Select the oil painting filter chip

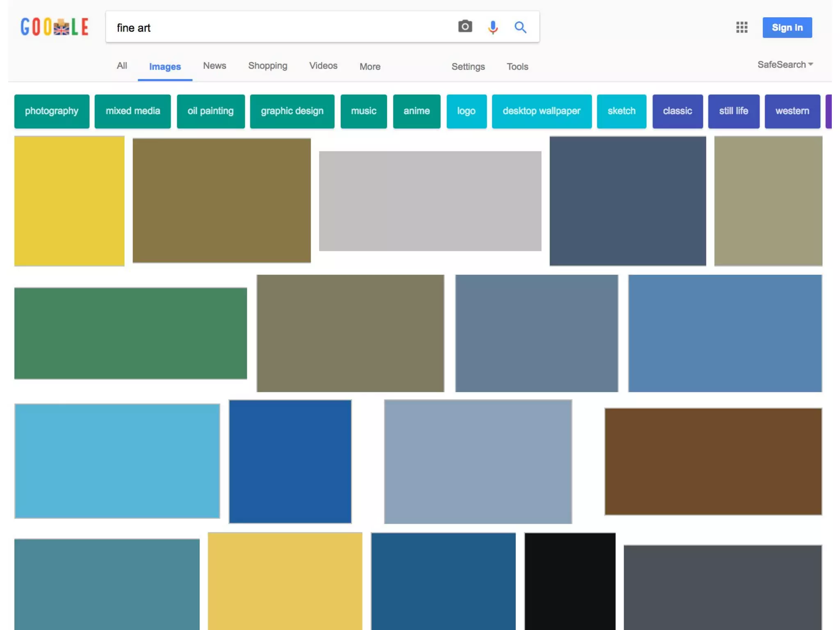pos(210,111)
